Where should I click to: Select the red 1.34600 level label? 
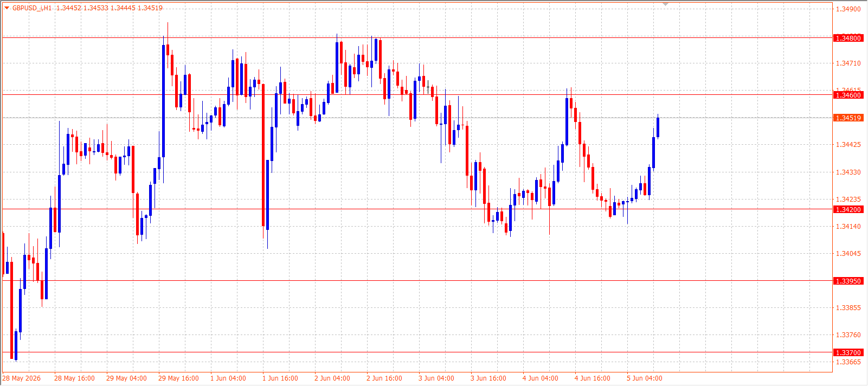coord(848,95)
